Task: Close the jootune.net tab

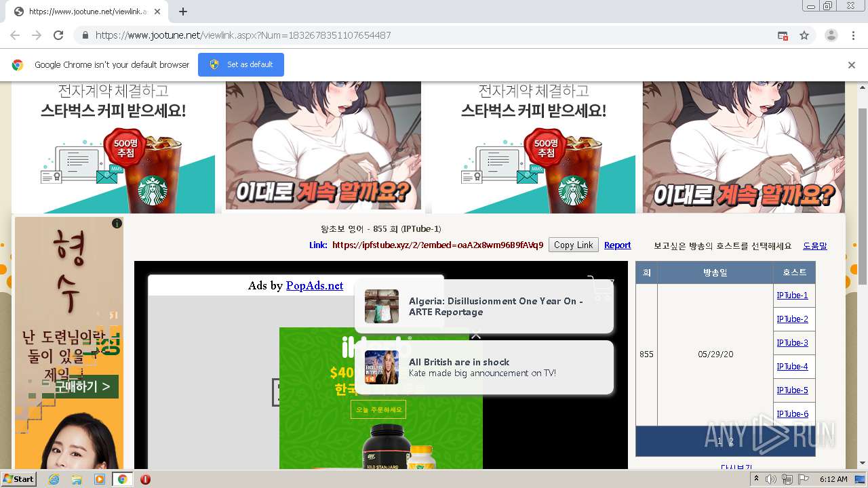Action: click(157, 12)
